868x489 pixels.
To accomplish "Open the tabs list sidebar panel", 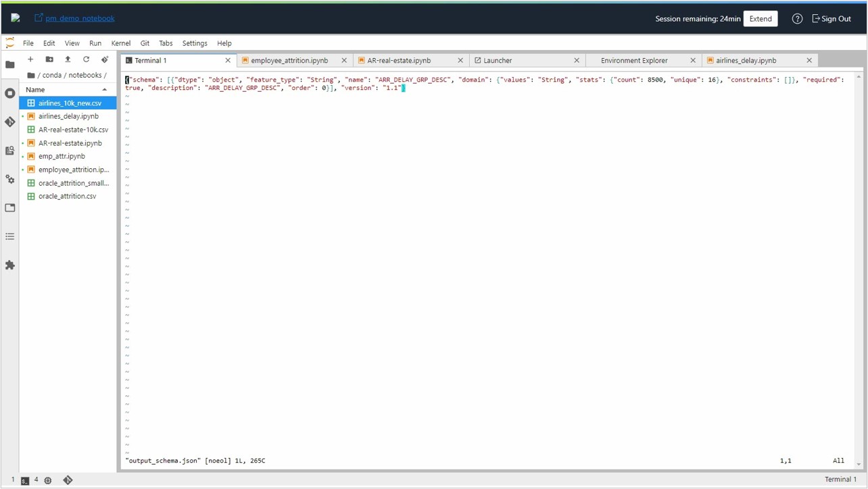I will point(10,208).
